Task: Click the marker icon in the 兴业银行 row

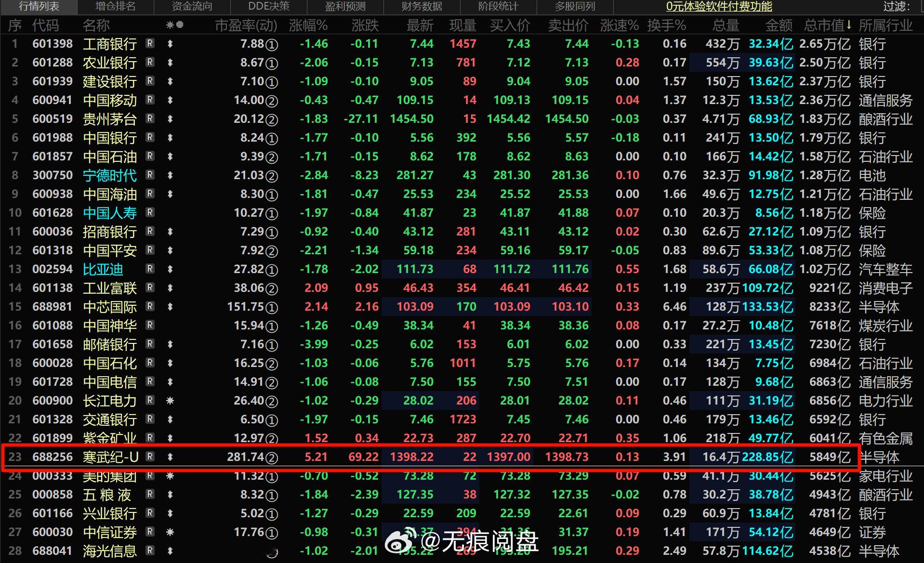Action: pos(170,513)
